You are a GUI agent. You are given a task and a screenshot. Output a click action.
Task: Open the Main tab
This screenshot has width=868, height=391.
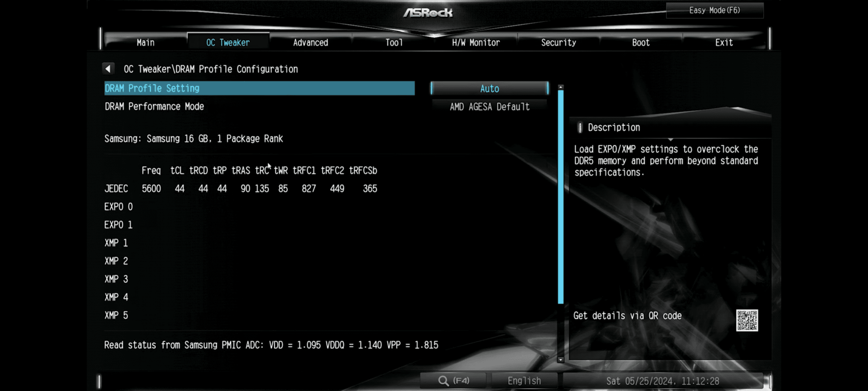pos(146,43)
